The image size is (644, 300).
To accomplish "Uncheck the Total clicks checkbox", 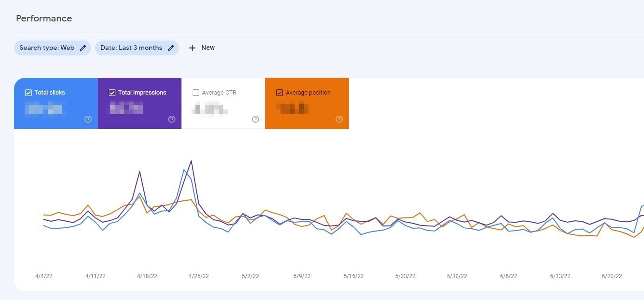I will [28, 92].
